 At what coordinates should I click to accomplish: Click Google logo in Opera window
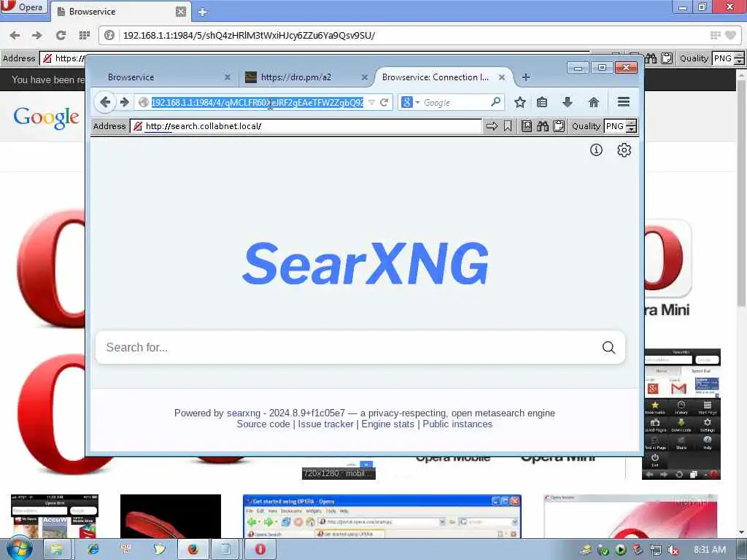pyautogui.click(x=46, y=117)
